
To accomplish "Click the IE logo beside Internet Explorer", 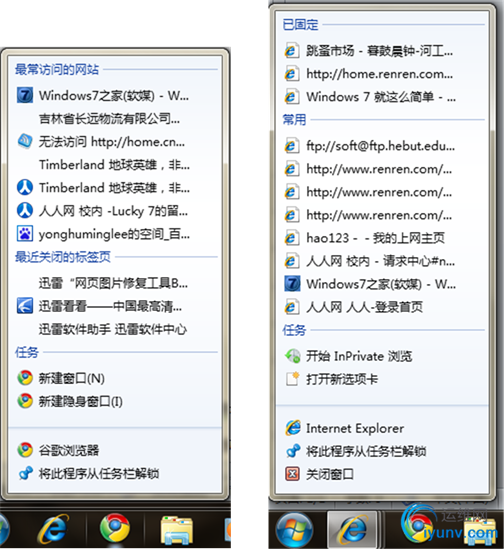I will [293, 428].
